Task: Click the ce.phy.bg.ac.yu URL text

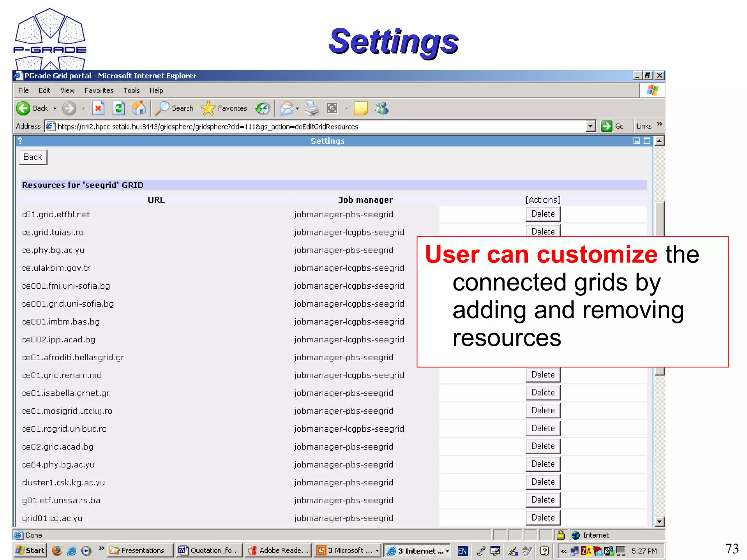Action: [x=53, y=250]
